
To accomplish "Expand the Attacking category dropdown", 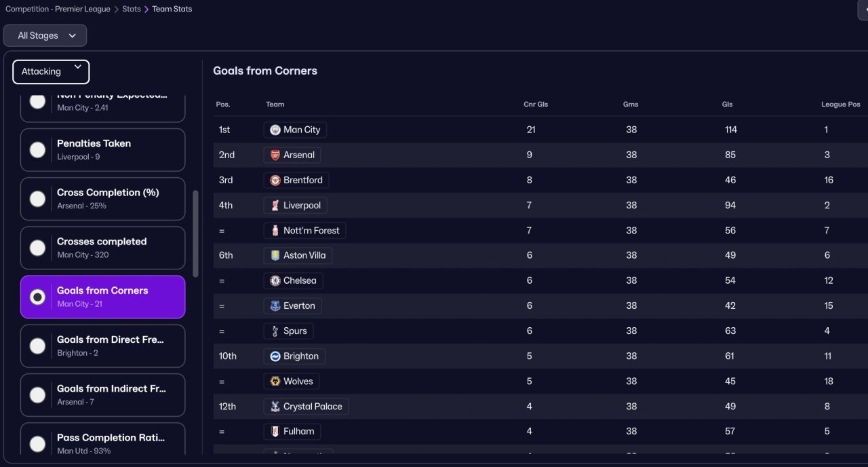I will (51, 71).
